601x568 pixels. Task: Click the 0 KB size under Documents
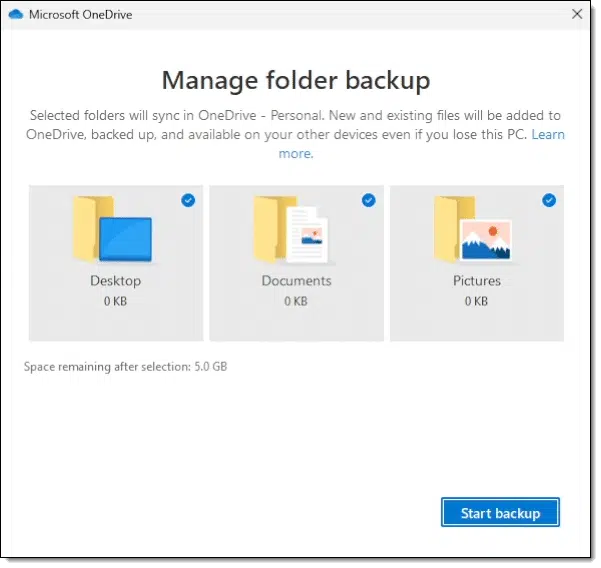pos(296,301)
